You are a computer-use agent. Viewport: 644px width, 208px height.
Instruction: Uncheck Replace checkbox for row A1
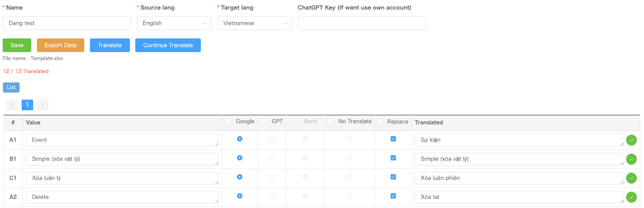[x=393, y=139]
